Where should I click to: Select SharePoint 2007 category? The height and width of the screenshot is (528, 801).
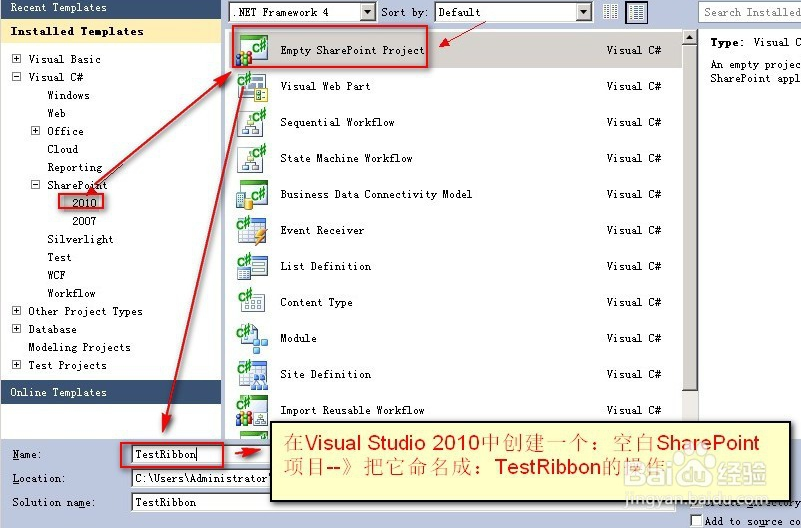[84, 221]
